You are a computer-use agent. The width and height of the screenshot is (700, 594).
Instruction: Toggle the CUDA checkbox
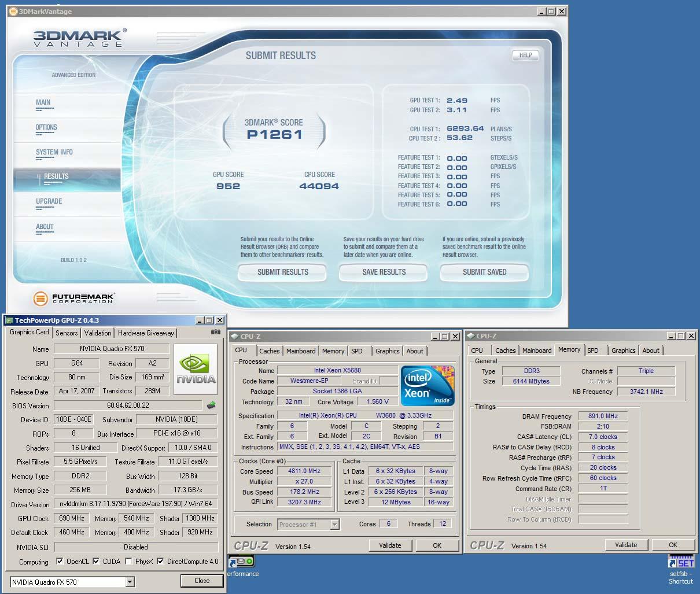click(96, 561)
